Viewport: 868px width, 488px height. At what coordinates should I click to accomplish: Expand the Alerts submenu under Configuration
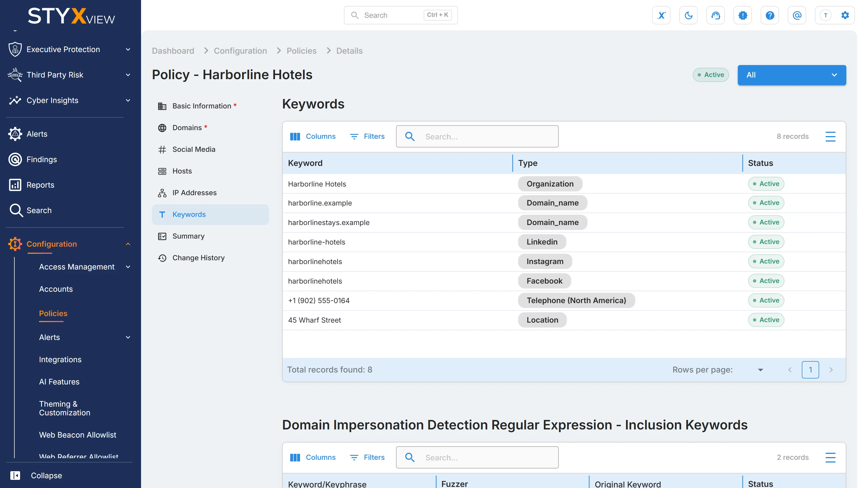128,337
